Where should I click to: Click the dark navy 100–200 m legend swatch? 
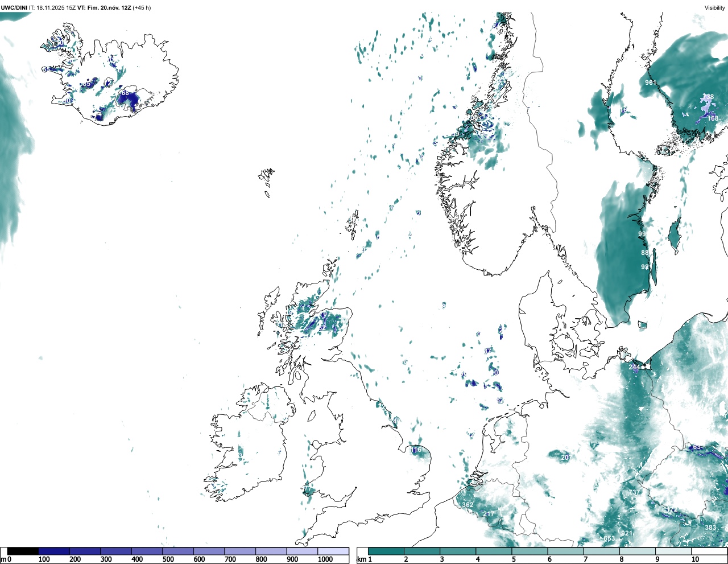pos(54,551)
